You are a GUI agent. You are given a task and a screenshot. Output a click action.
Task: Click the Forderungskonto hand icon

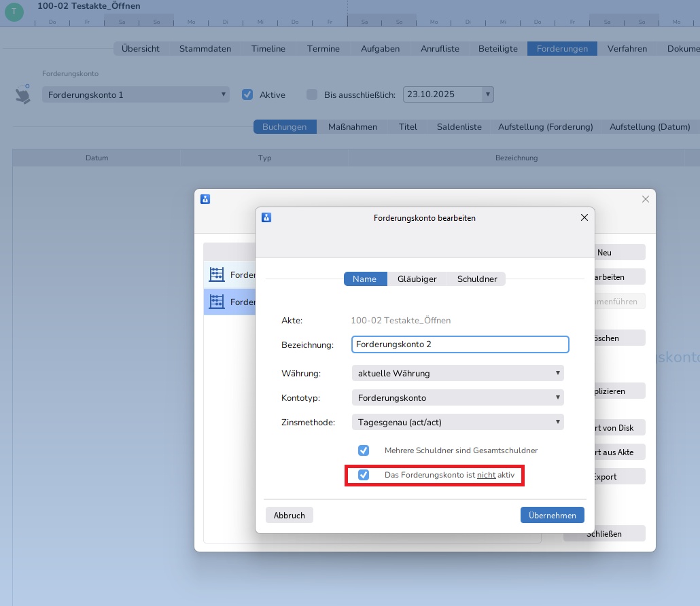coord(24,94)
